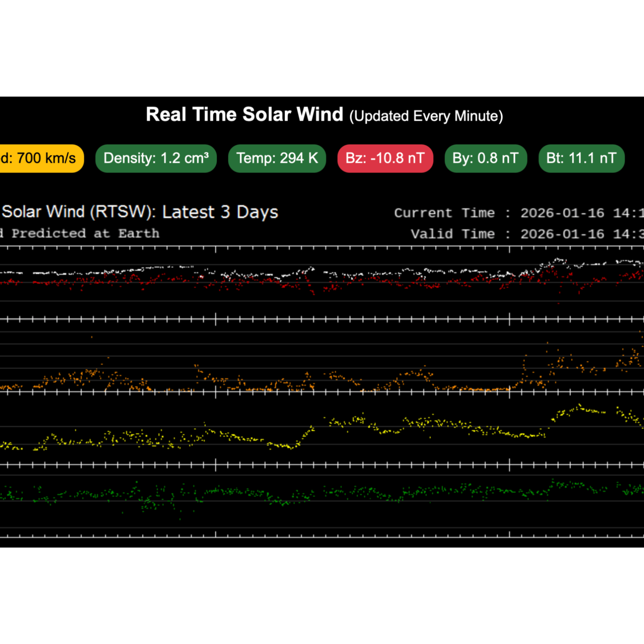
Task: Click the Bt: 11.1 nT status pill
Action: 581,158
